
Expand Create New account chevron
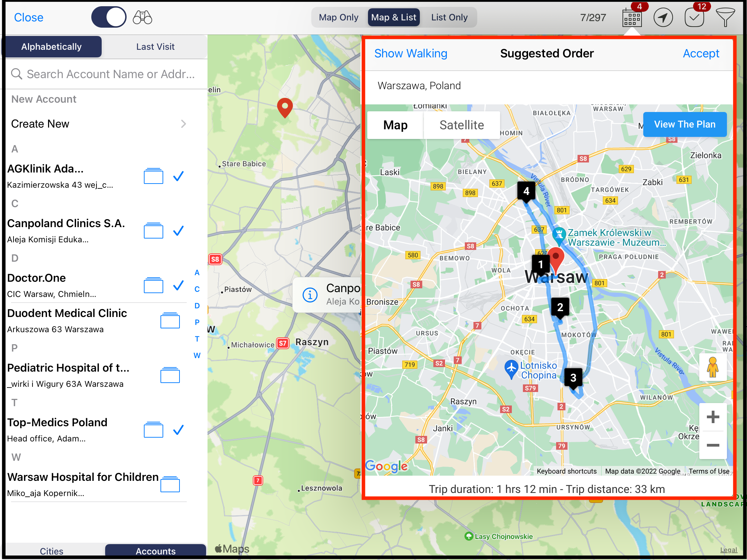pyautogui.click(x=183, y=124)
